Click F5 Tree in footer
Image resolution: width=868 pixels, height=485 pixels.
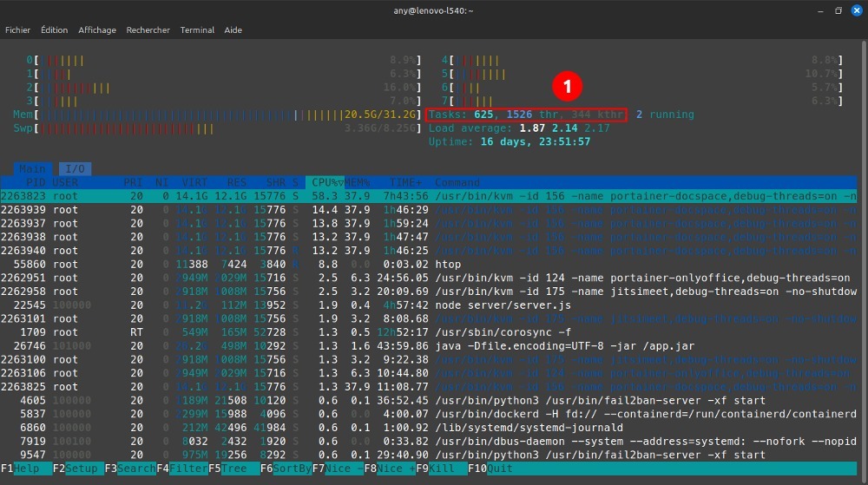click(234, 469)
